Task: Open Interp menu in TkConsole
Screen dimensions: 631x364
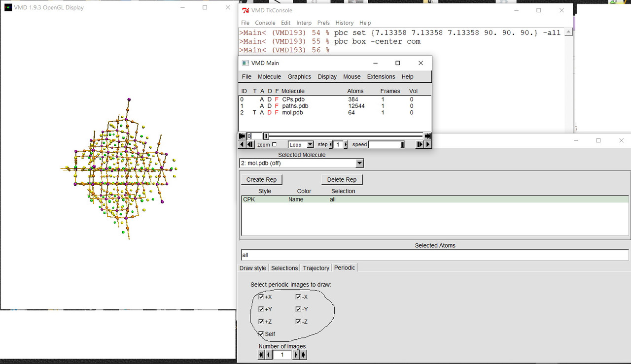Action: coord(304,23)
